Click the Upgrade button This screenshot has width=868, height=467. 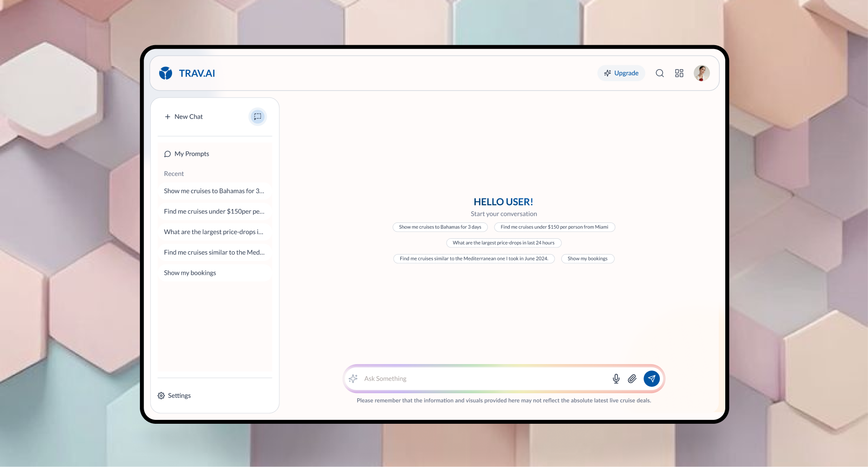click(x=621, y=73)
